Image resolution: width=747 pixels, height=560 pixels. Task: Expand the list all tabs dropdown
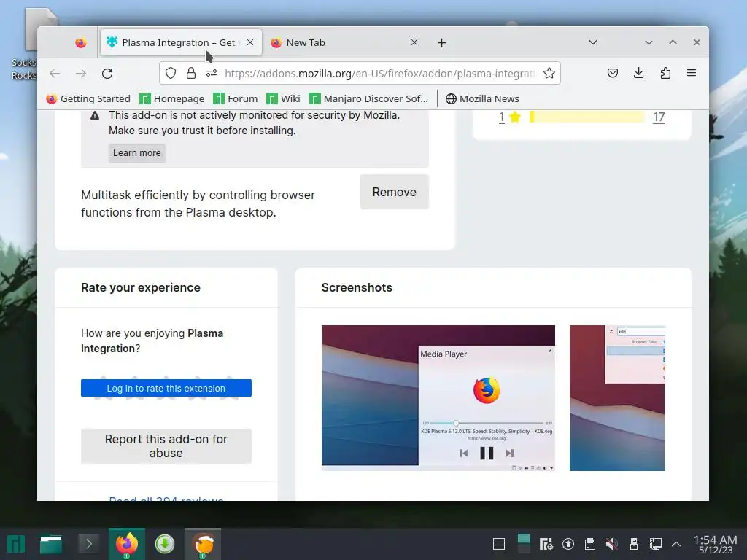[592, 42]
